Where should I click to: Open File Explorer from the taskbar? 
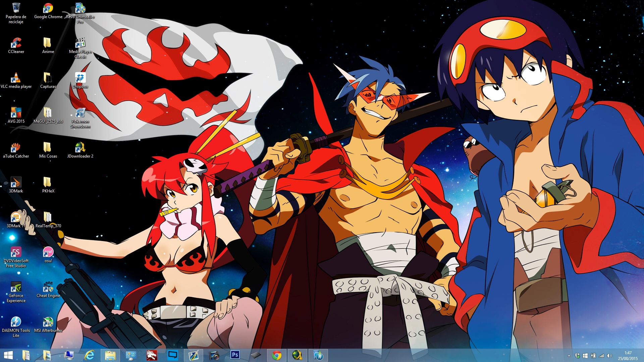pos(110,355)
